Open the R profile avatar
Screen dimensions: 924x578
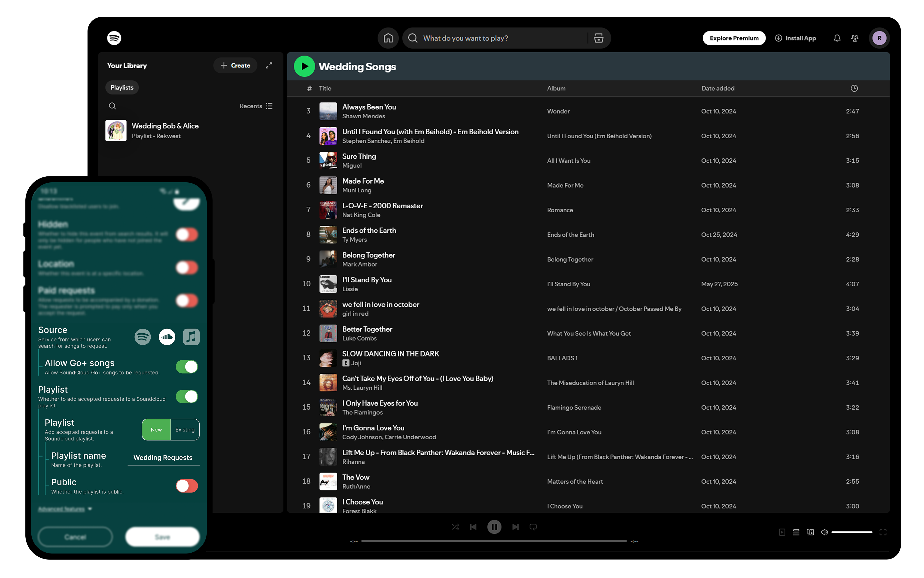[x=879, y=38]
